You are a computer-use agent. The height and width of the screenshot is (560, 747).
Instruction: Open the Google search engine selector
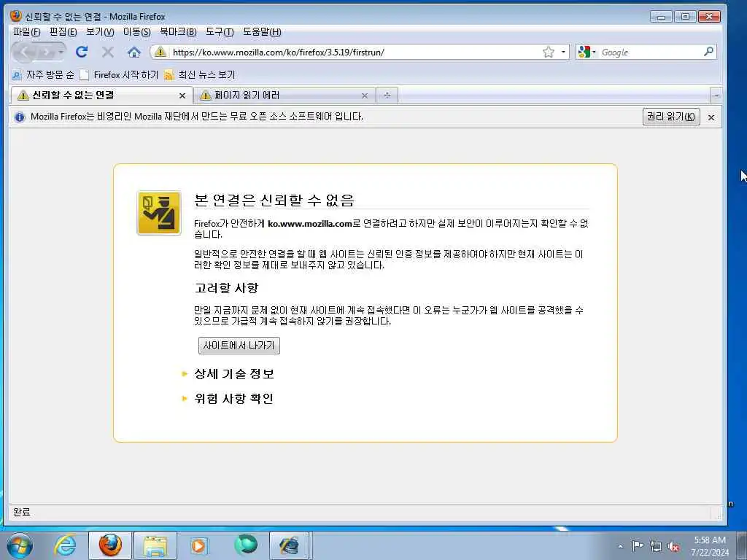pos(587,52)
